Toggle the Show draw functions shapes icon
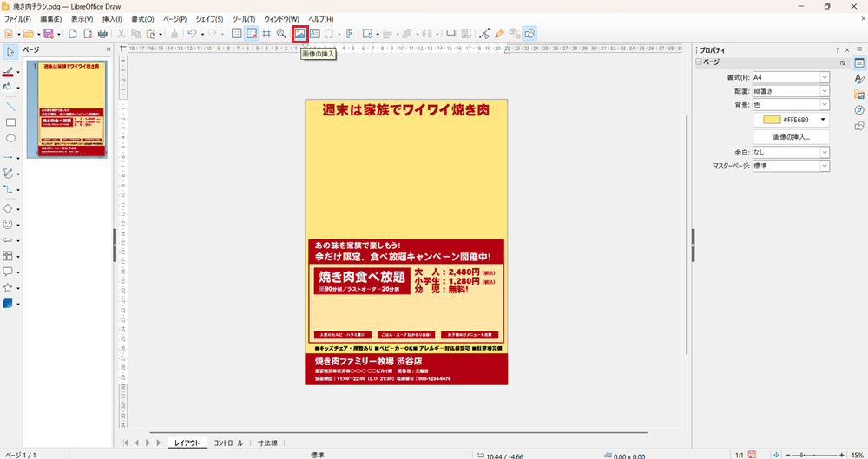This screenshot has width=868, height=459. coord(529,34)
